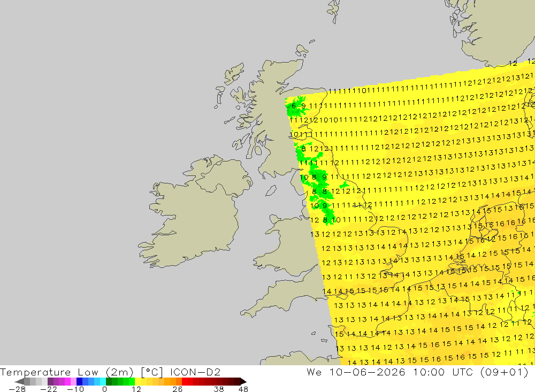Click the '12' label under the color scale

point(136,389)
